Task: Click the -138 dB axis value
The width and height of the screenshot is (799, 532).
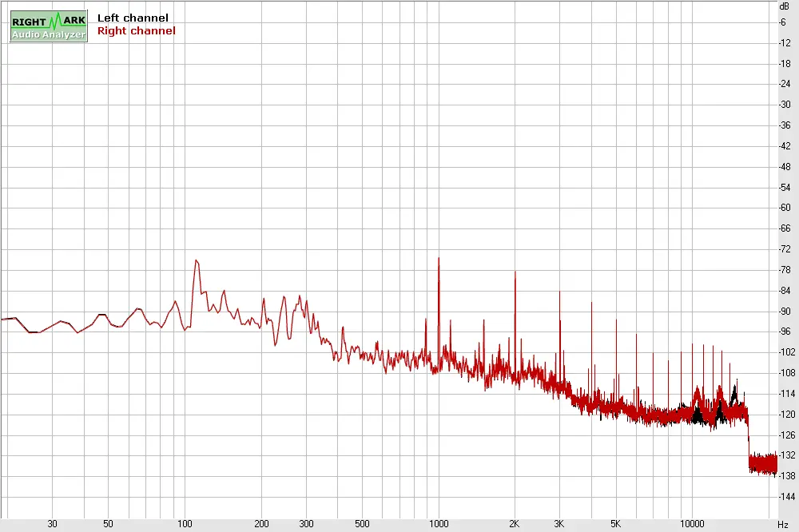Action: pyautogui.click(x=787, y=476)
